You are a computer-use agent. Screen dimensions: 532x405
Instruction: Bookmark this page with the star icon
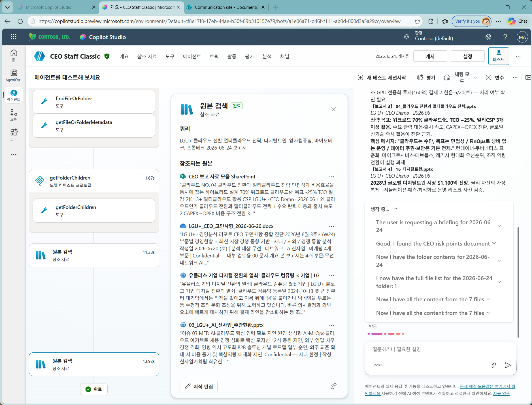417,21
